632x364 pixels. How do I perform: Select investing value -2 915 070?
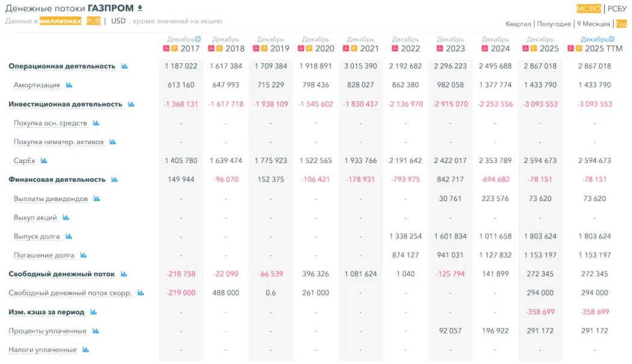click(x=450, y=104)
